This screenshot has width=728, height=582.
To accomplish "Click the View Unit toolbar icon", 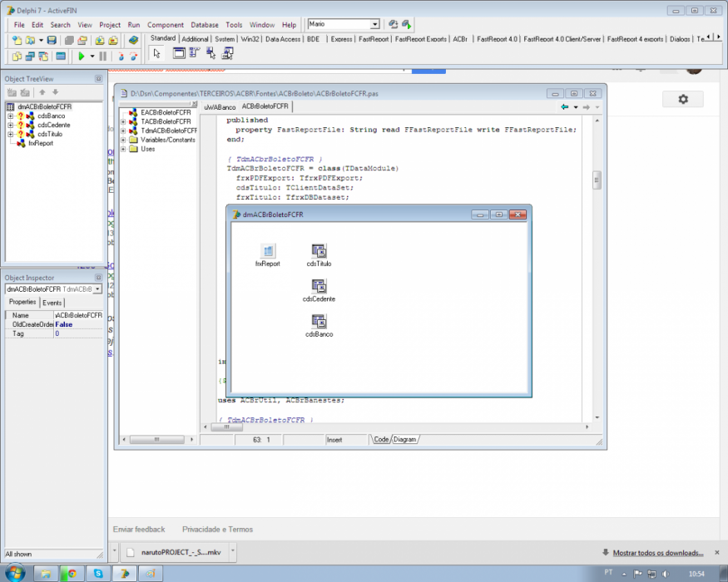I will coord(17,57).
